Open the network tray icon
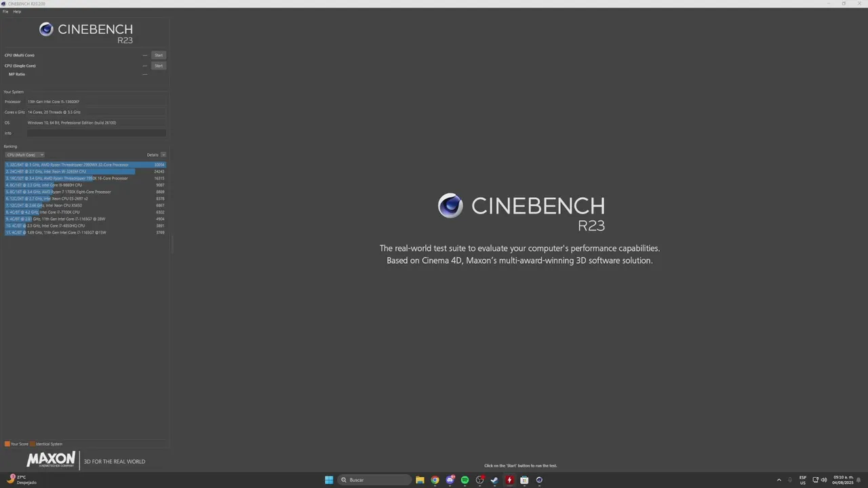Image resolution: width=868 pixels, height=488 pixels. tap(816, 480)
